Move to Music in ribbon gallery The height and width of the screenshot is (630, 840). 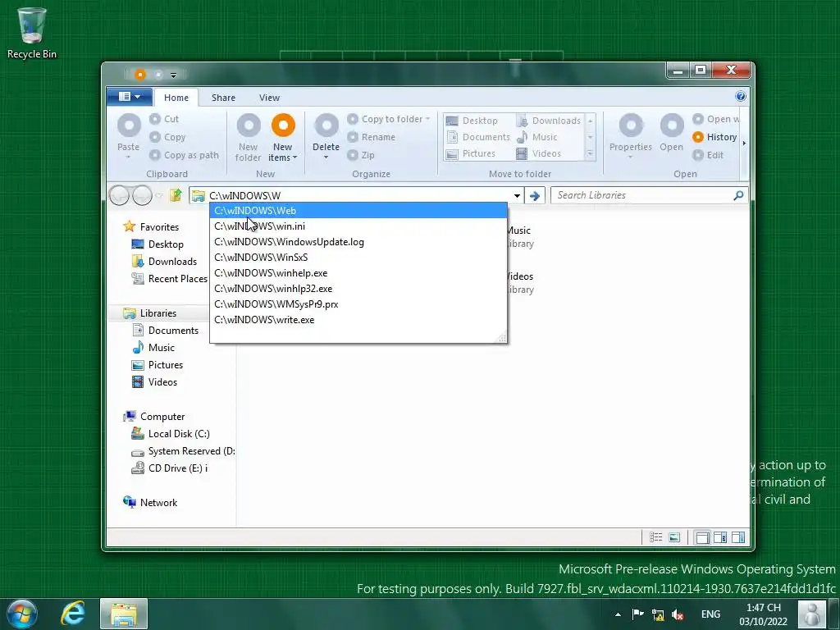[x=536, y=137]
